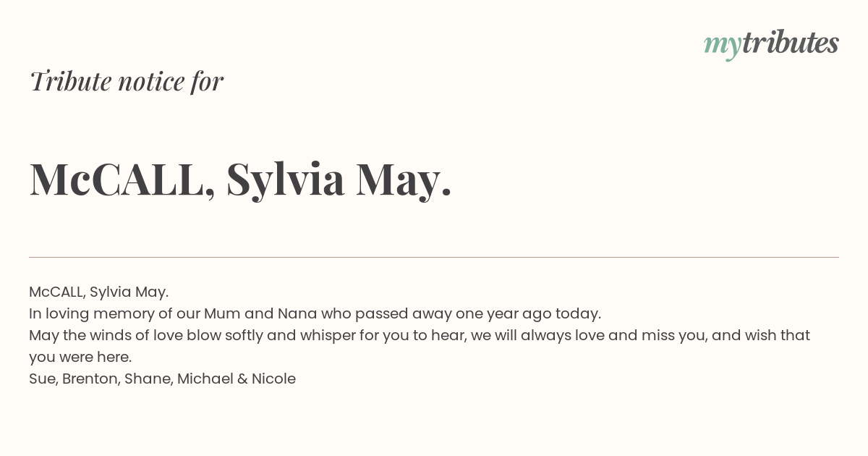Click the mytributes logo
Viewport: 868px width, 456px height.
(771, 44)
